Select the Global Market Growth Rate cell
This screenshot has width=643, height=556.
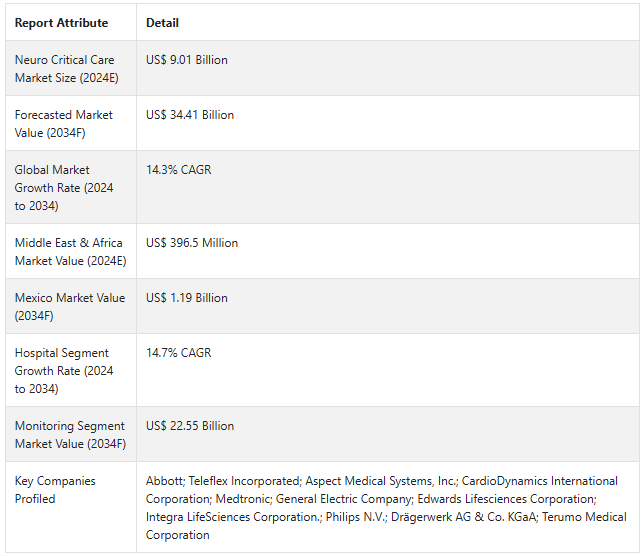pyautogui.click(x=71, y=187)
